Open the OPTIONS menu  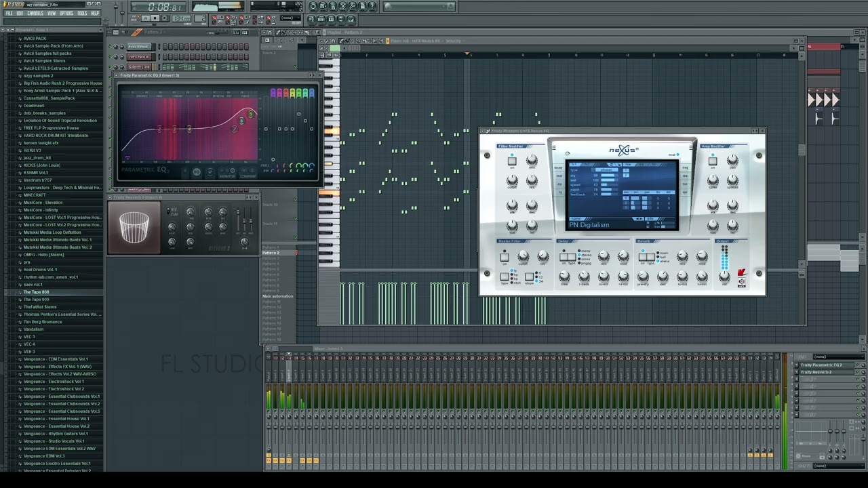point(66,13)
